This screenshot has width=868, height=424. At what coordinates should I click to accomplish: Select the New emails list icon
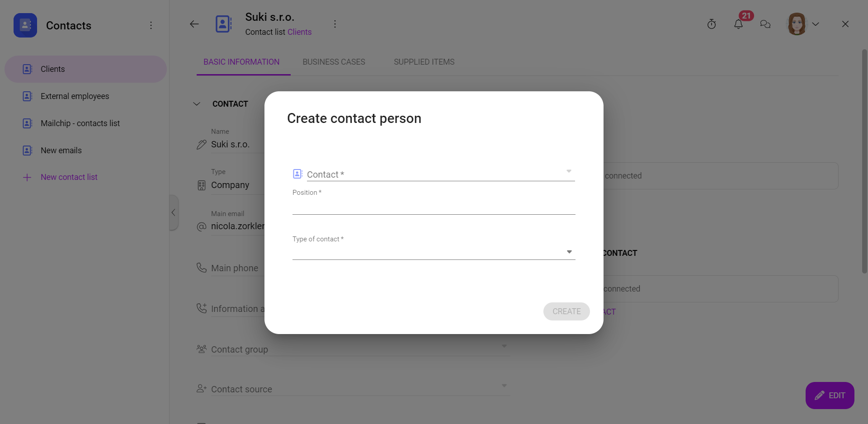(x=28, y=150)
